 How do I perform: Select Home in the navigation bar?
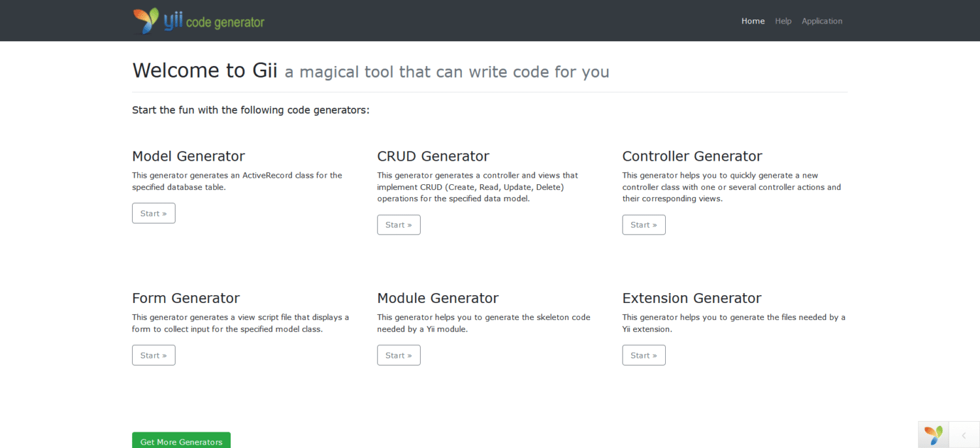coord(753,20)
